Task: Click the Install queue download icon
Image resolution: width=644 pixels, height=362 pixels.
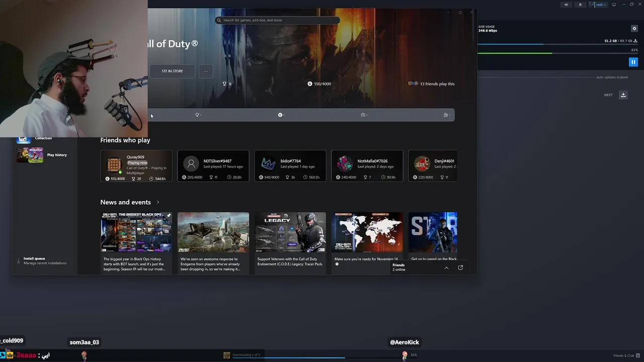Action: tap(19, 261)
